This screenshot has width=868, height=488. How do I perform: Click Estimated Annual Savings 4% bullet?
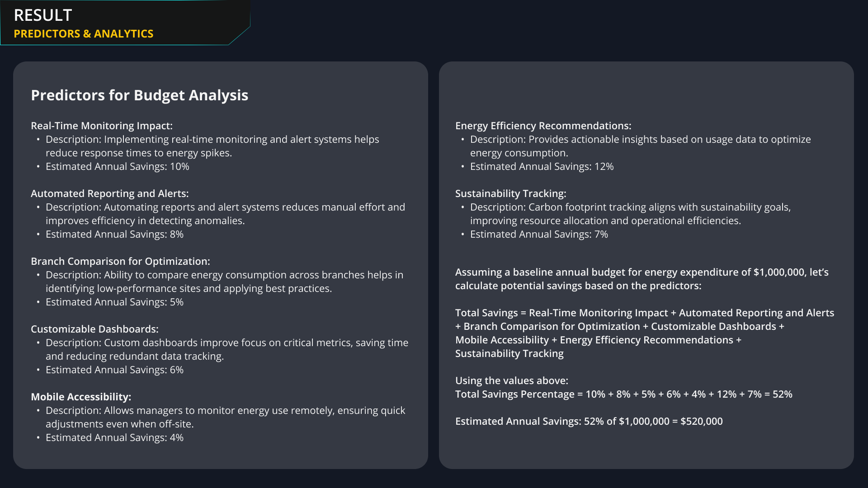114,437
